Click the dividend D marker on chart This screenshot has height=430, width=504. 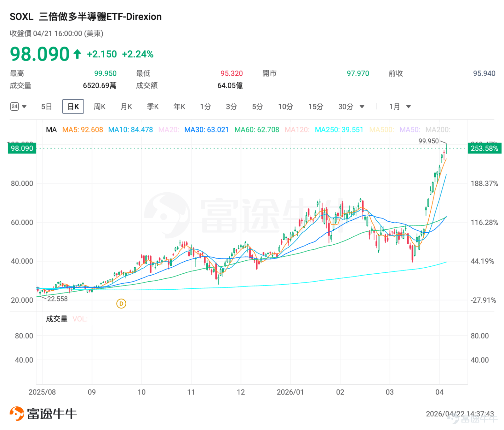pyautogui.click(x=121, y=304)
